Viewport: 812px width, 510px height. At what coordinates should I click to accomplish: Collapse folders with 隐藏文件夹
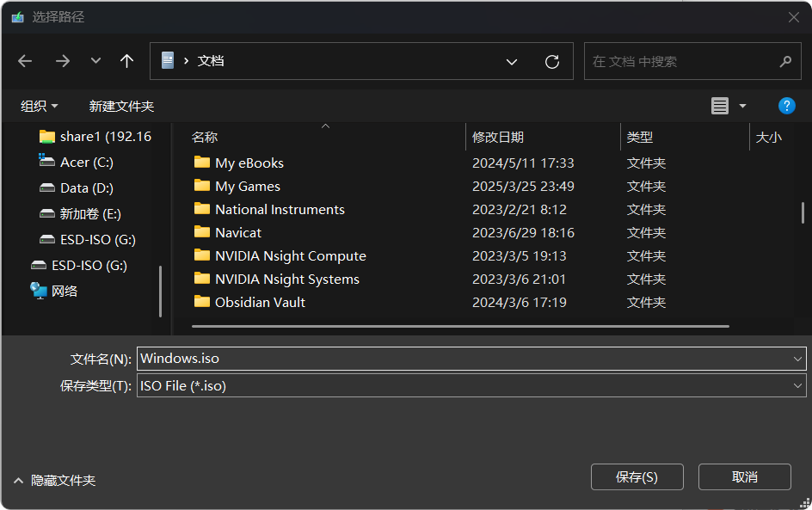(55, 481)
